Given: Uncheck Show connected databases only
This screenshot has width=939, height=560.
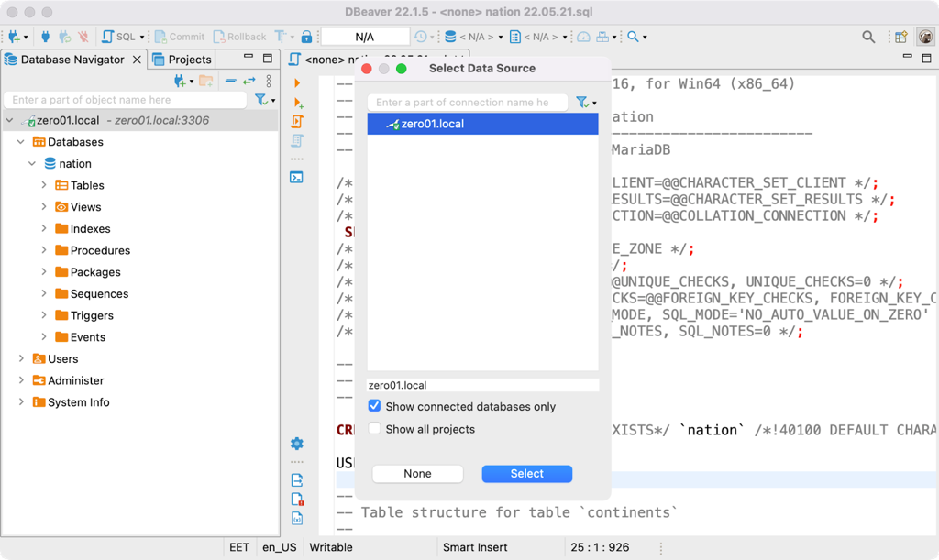Looking at the screenshot, I should pos(374,406).
